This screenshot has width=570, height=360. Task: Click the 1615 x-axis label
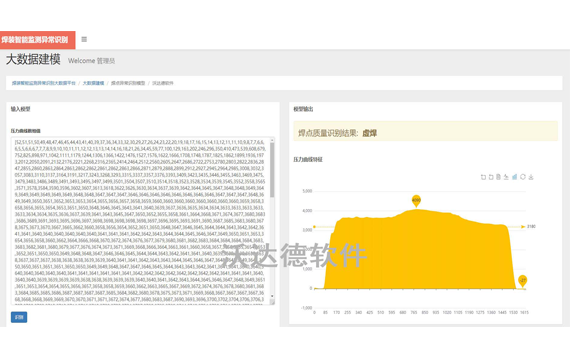point(524,313)
